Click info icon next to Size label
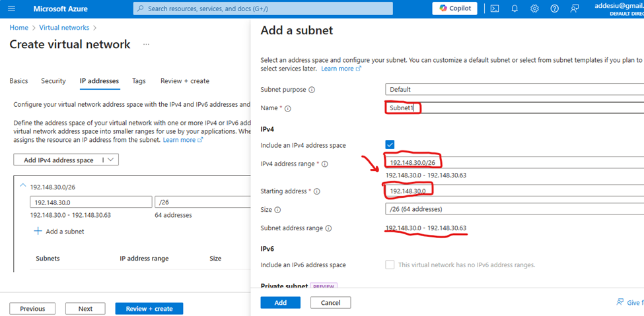 (x=277, y=210)
